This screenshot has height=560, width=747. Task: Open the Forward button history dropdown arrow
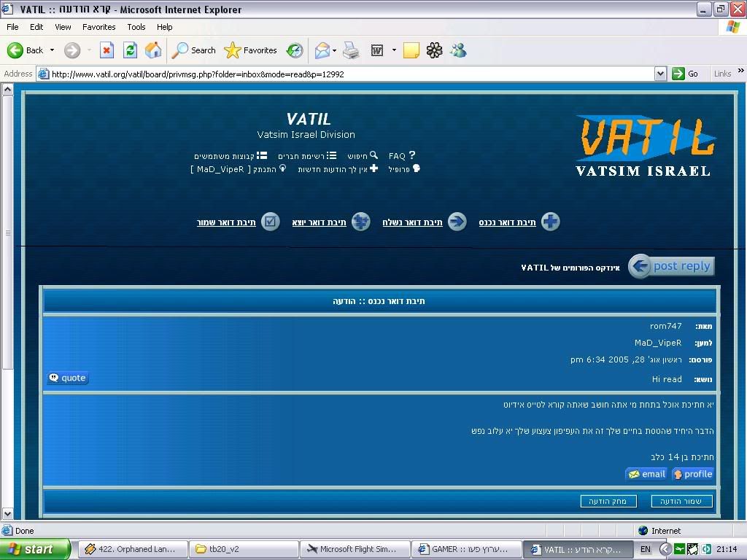pos(89,50)
